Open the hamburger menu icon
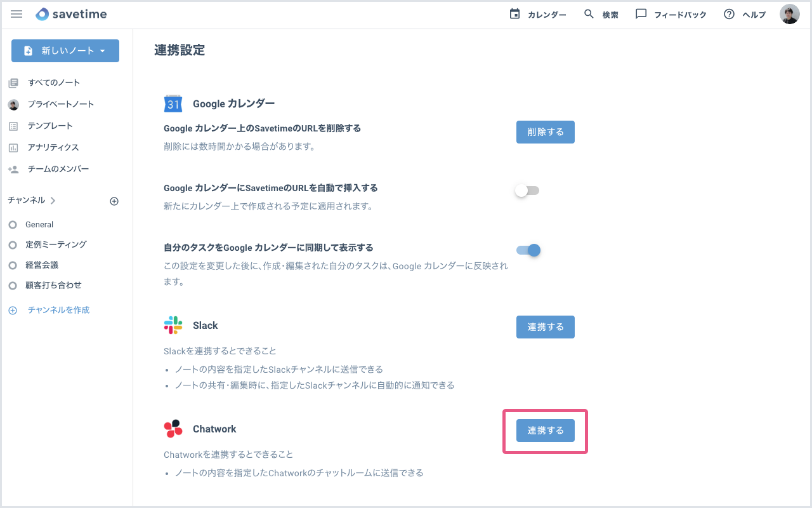 [16, 14]
